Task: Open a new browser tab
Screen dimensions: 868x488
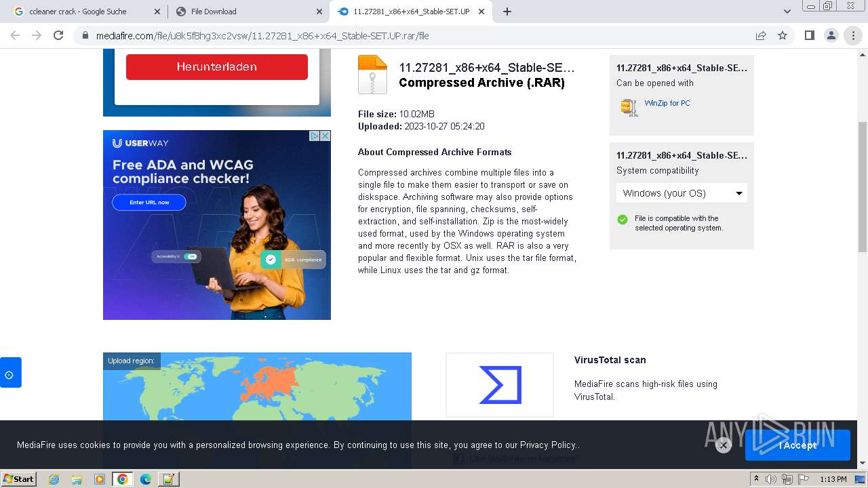Action: pos(507,12)
